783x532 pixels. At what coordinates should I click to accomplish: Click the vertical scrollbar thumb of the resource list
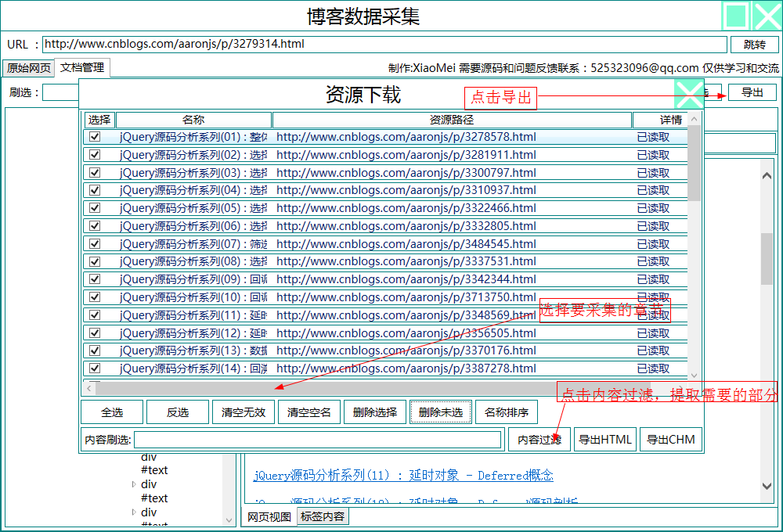694,164
